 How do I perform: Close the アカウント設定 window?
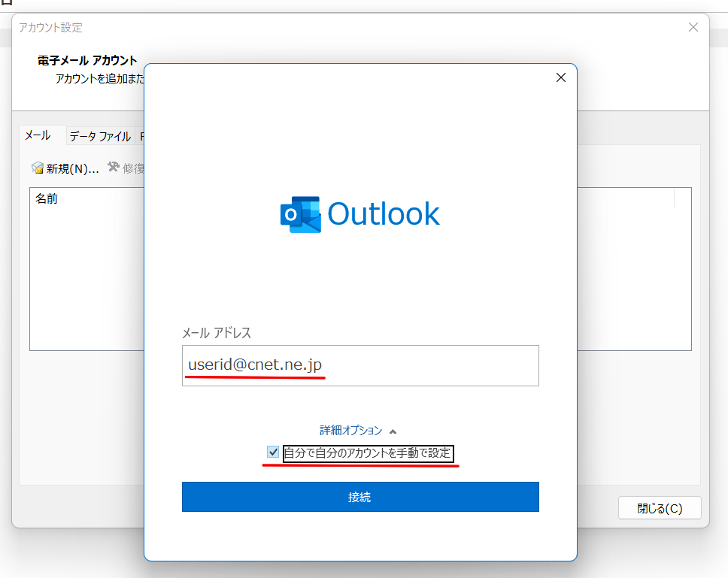693,27
